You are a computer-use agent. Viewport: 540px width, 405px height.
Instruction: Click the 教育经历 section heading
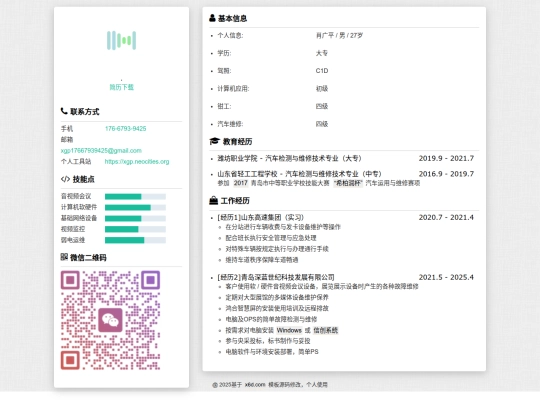(237, 142)
